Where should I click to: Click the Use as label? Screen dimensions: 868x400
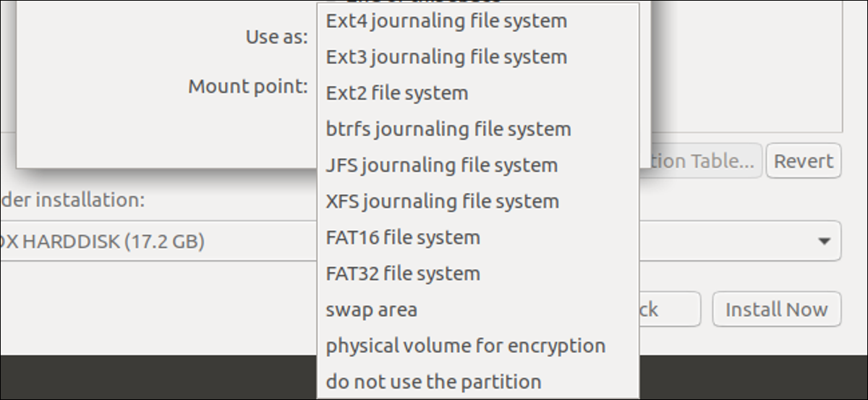[x=277, y=37]
